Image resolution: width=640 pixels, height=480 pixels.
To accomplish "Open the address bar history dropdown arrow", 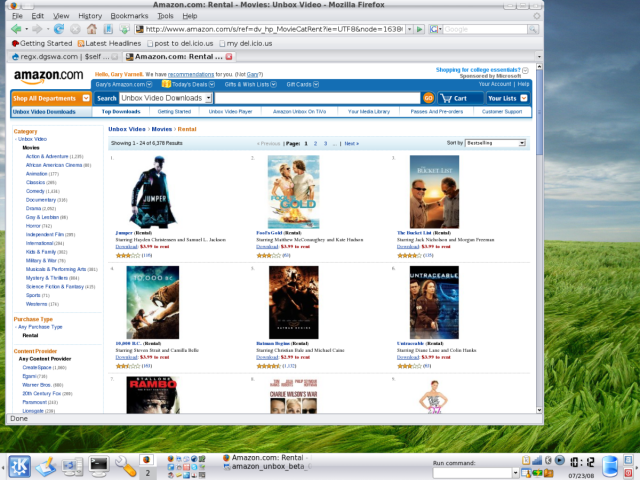I will pyautogui.click(x=409, y=29).
